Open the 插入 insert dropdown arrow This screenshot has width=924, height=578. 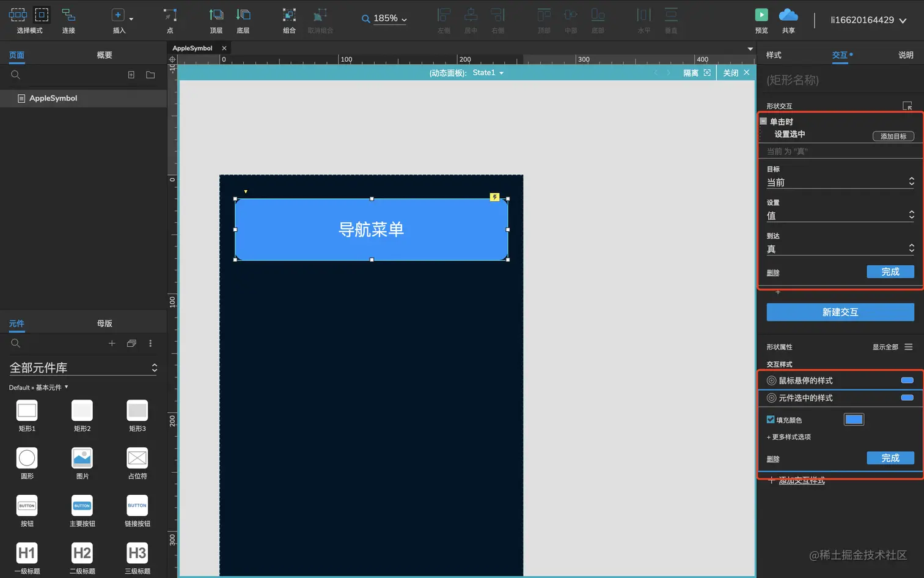(131, 19)
